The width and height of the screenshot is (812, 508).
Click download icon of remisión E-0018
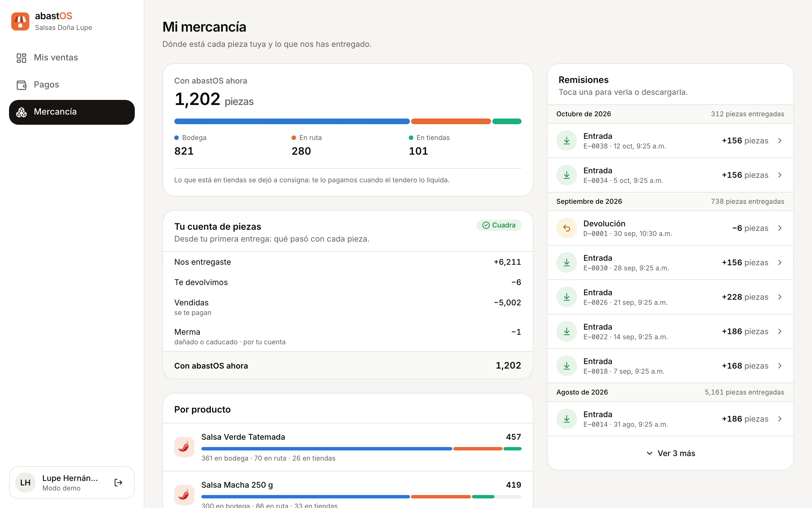click(x=566, y=366)
